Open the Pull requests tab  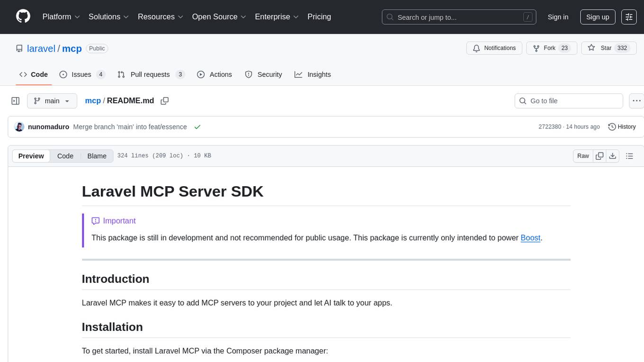151,74
